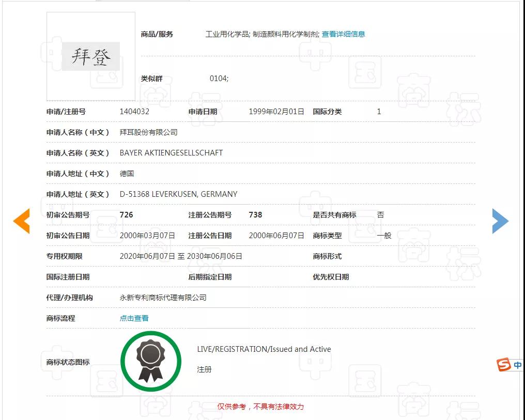Click the 后期指定日期 field label
The height and width of the screenshot is (420, 525).
pyautogui.click(x=210, y=277)
